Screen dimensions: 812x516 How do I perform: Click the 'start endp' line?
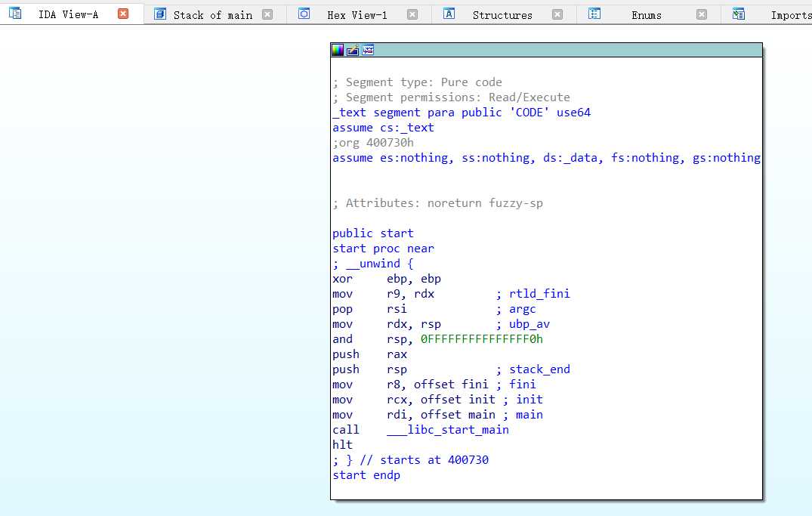(366, 475)
